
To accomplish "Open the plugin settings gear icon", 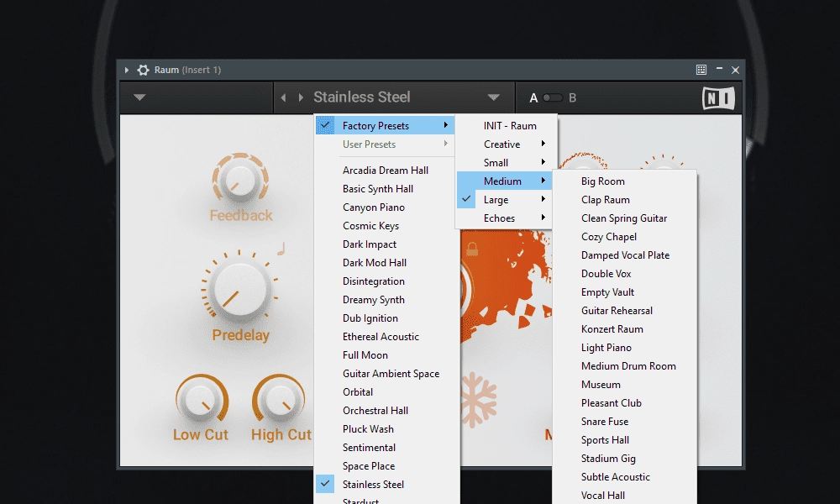I will pyautogui.click(x=143, y=70).
